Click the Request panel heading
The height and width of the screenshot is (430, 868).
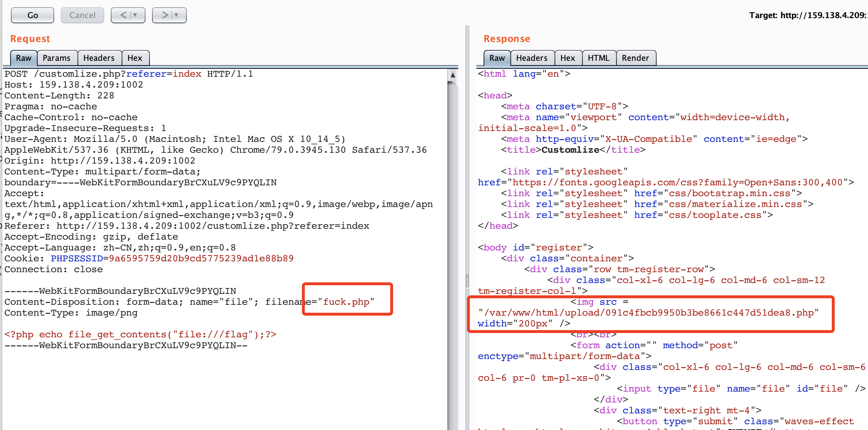pos(30,39)
